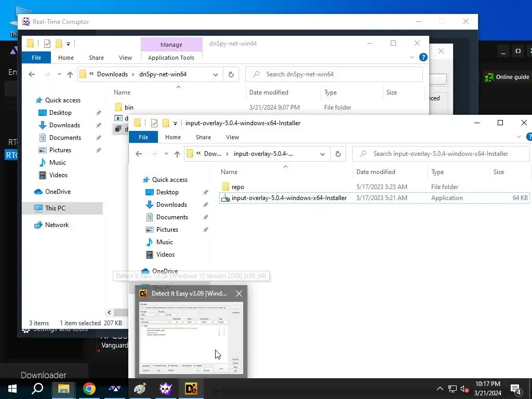
Task: Open Pictures in input-overlay sidebar
Action: click(167, 230)
